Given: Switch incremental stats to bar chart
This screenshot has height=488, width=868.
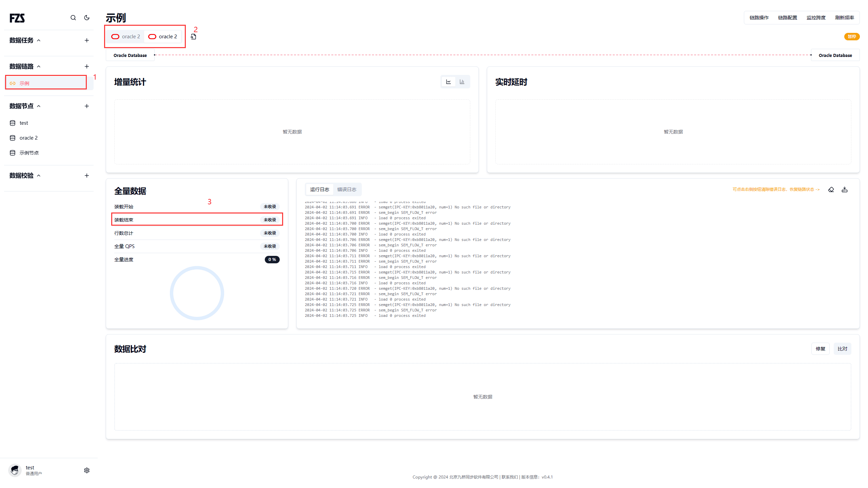Looking at the screenshot, I should 462,82.
